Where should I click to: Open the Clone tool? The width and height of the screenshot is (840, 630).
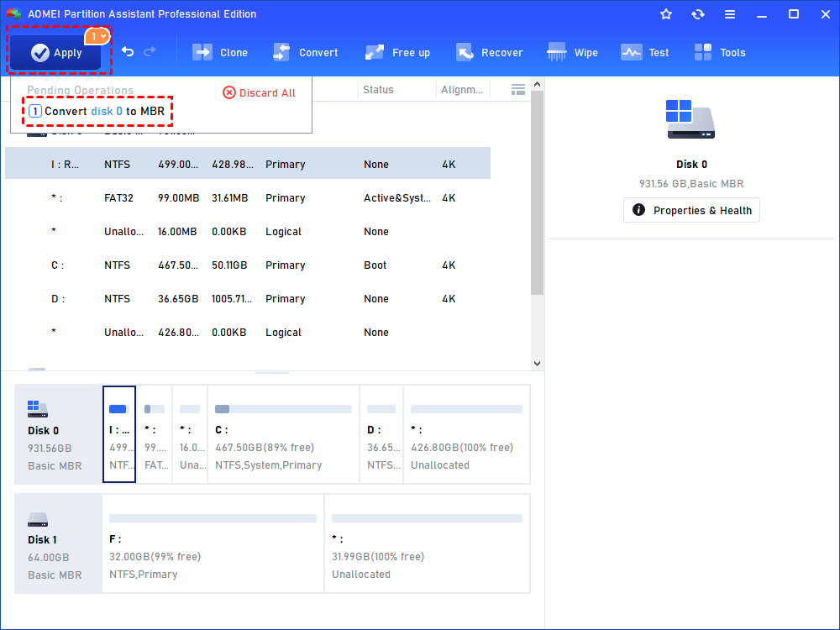pyautogui.click(x=220, y=52)
